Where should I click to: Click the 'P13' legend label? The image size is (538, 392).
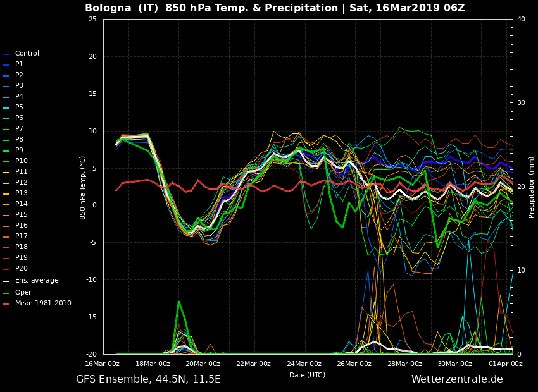click(x=22, y=193)
